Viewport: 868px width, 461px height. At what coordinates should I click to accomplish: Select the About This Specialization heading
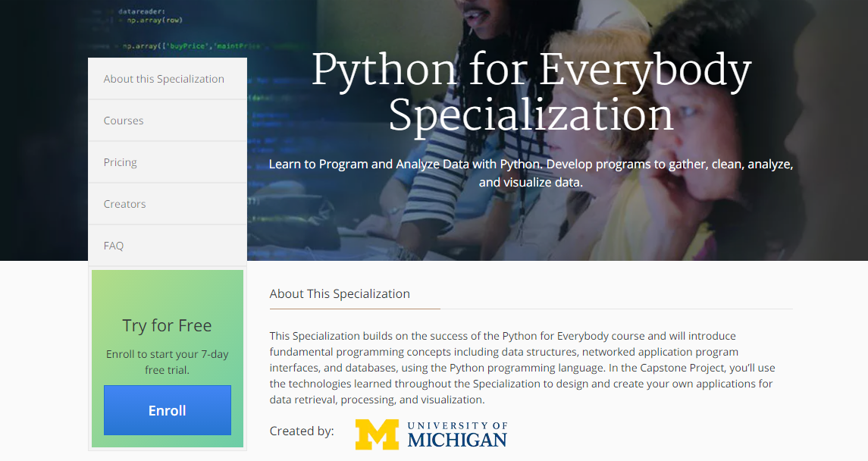click(x=340, y=294)
